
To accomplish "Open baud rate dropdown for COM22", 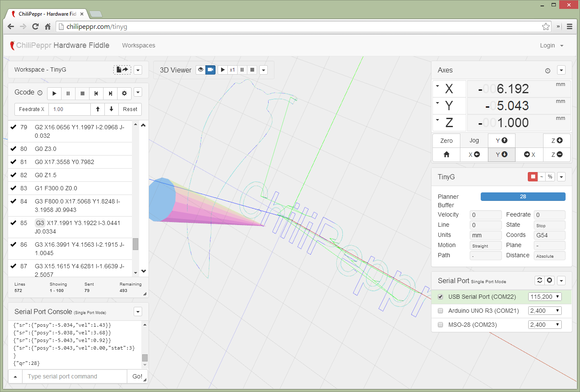I will 545,297.
